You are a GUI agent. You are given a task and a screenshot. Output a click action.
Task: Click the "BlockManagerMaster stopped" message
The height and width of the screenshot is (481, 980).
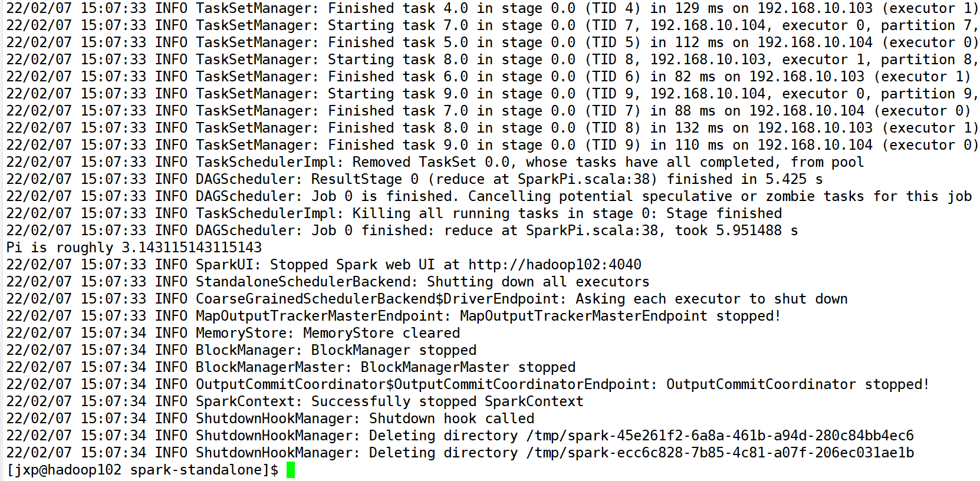coord(468,367)
